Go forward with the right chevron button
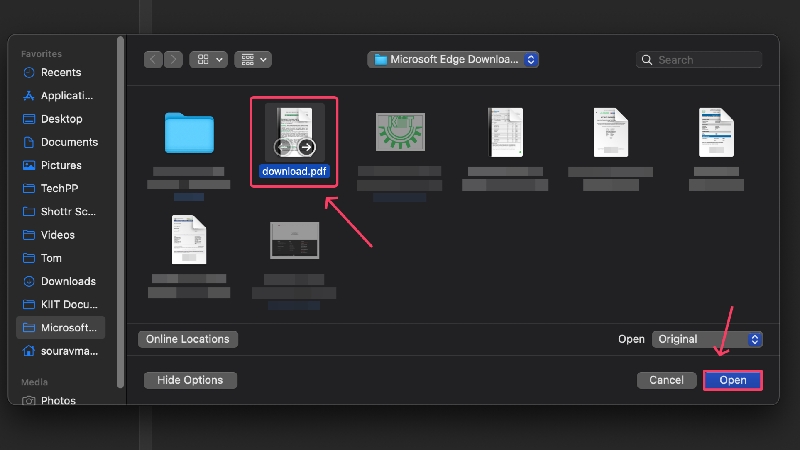 [173, 60]
